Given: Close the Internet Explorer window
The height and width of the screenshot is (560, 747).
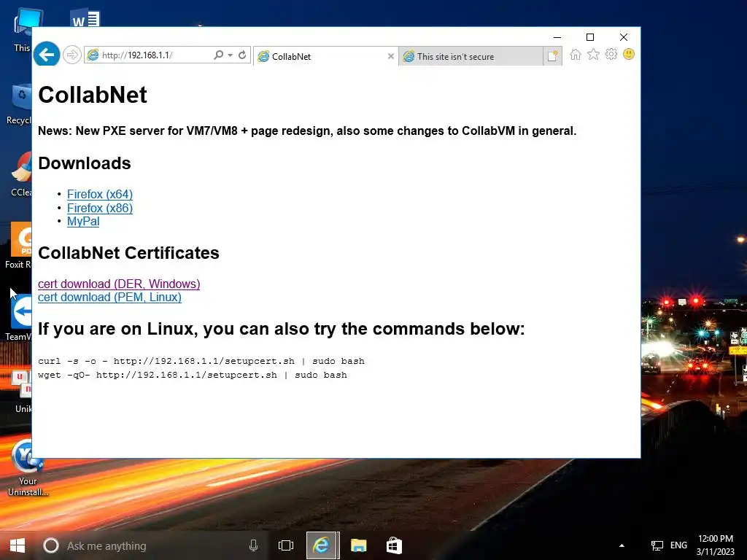Looking at the screenshot, I should (623, 37).
